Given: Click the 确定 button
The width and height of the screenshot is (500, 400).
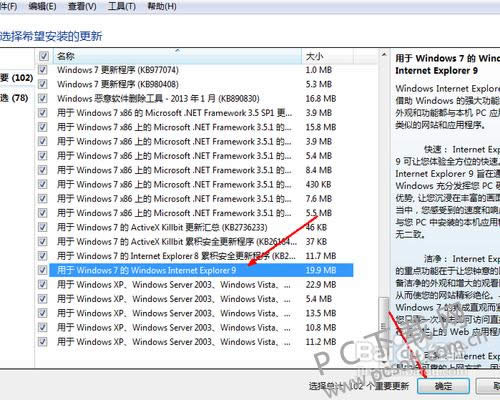Looking at the screenshot, I should [443, 386].
